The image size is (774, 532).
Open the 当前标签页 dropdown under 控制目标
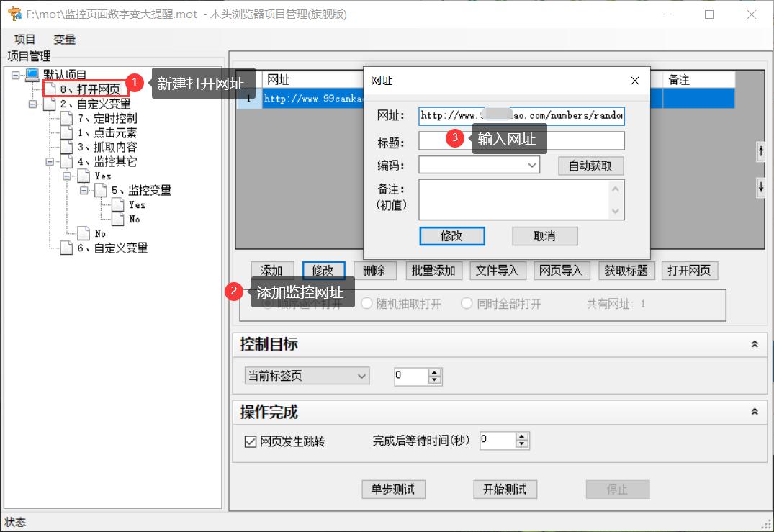tap(360, 376)
